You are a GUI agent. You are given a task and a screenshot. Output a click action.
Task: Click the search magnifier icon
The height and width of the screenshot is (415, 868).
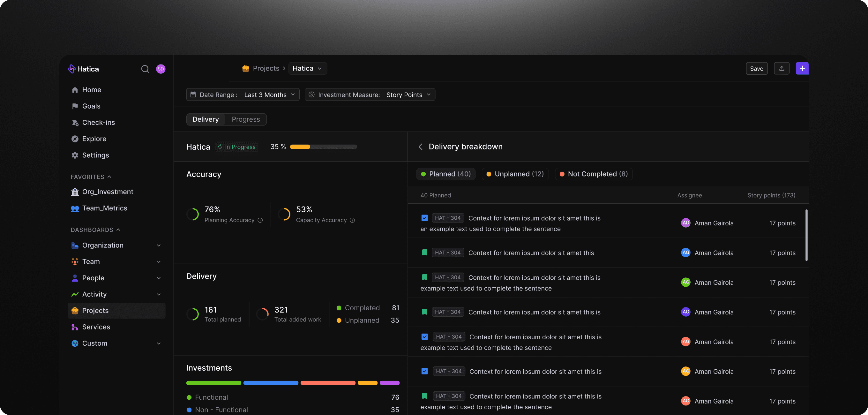tap(145, 69)
